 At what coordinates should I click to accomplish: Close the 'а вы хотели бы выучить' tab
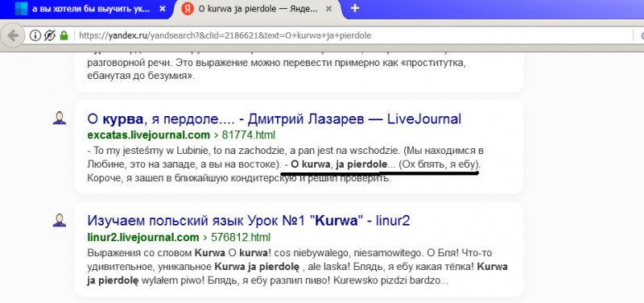click(x=163, y=9)
